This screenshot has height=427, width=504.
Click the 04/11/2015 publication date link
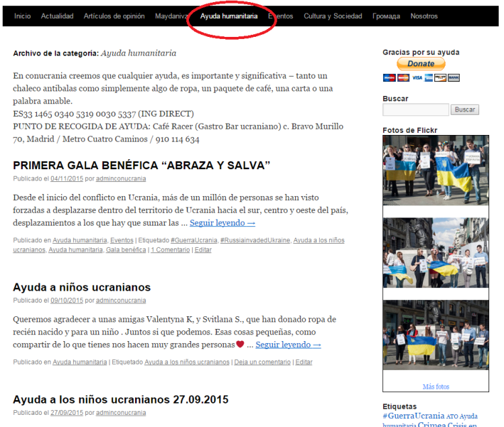67,179
